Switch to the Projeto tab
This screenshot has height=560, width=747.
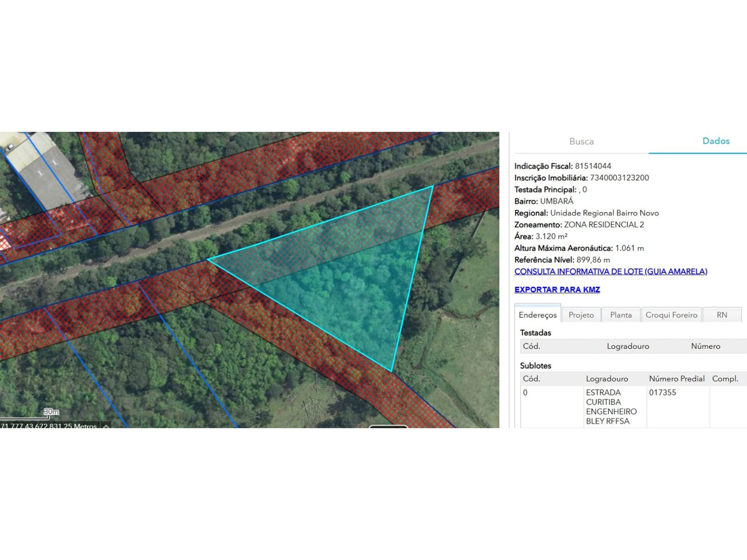click(581, 315)
